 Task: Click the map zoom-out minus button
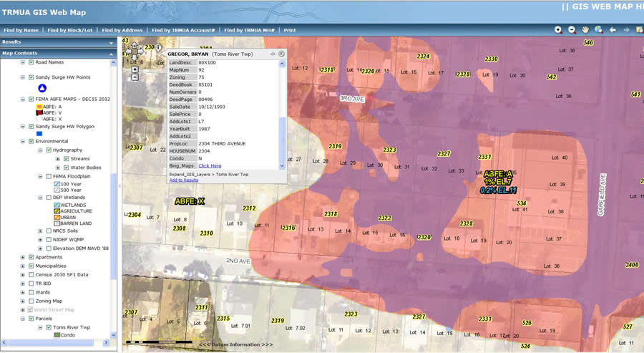click(x=135, y=77)
